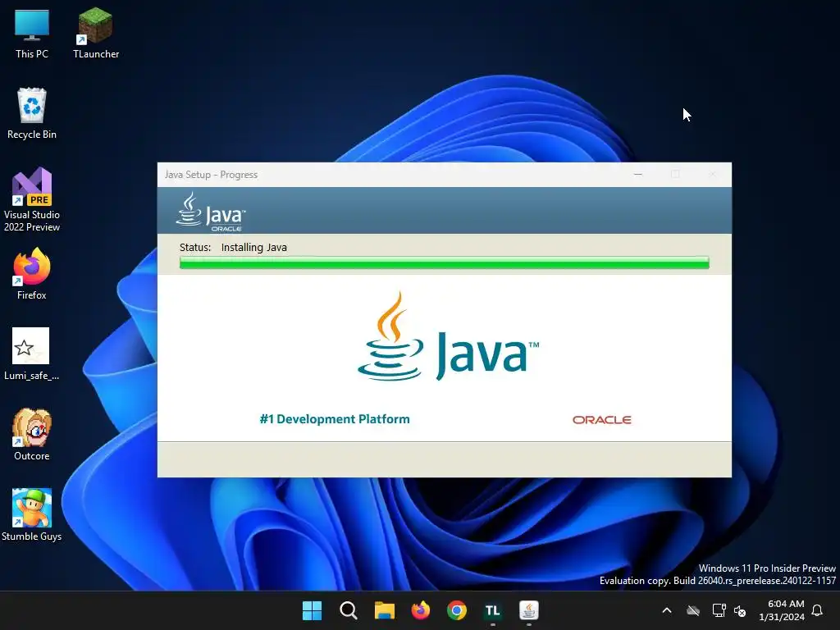Select the Recycle Bin icon
The image size is (840, 630).
point(32,113)
